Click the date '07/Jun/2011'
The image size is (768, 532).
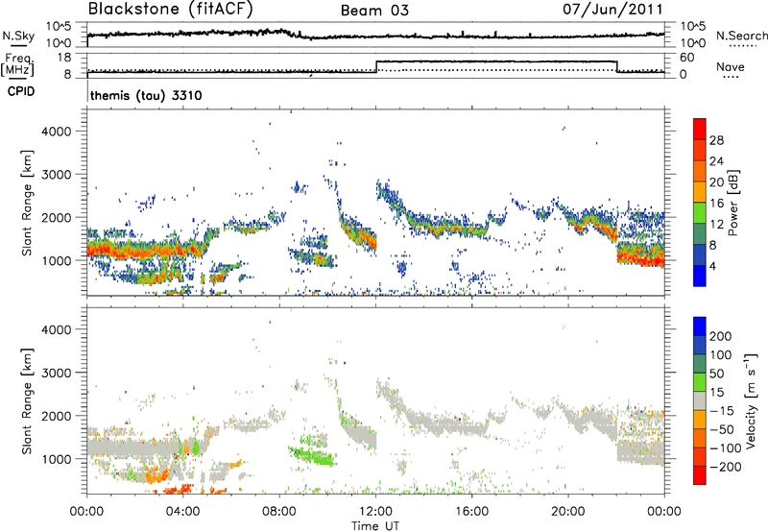[612, 10]
